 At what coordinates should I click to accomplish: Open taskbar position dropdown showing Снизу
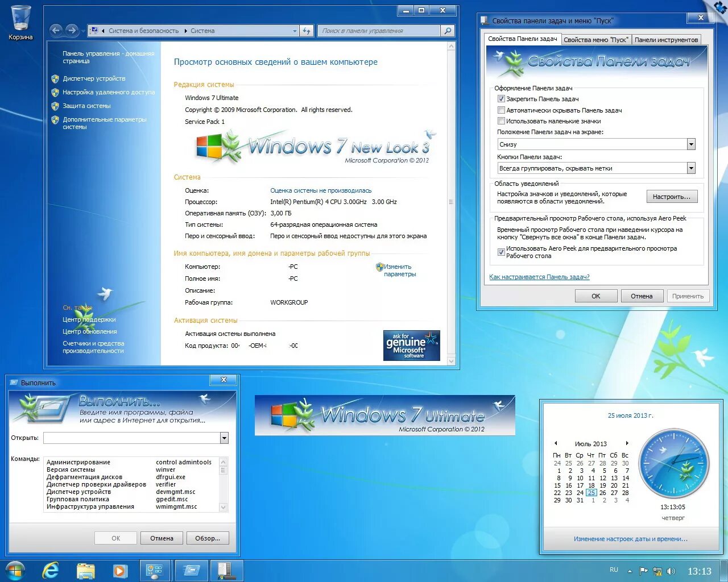coord(597,144)
